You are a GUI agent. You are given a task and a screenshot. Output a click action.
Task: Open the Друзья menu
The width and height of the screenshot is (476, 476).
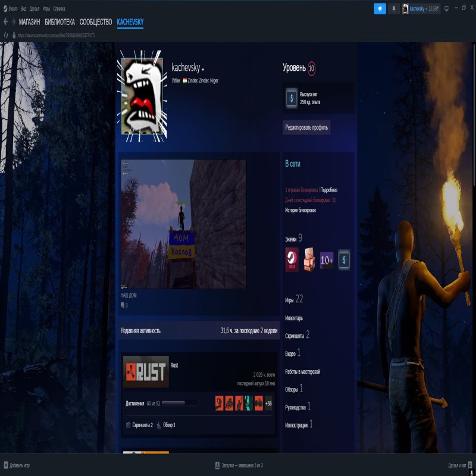point(35,9)
